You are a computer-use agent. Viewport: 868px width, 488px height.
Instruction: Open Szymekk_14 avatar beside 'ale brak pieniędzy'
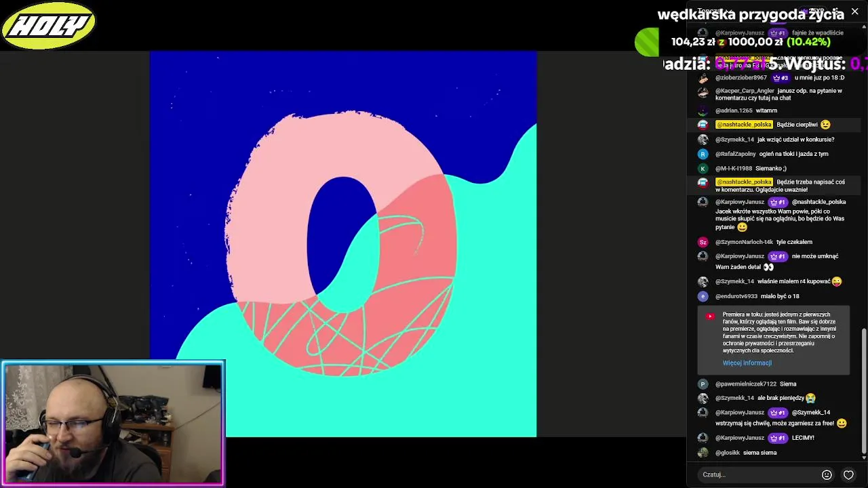703,398
